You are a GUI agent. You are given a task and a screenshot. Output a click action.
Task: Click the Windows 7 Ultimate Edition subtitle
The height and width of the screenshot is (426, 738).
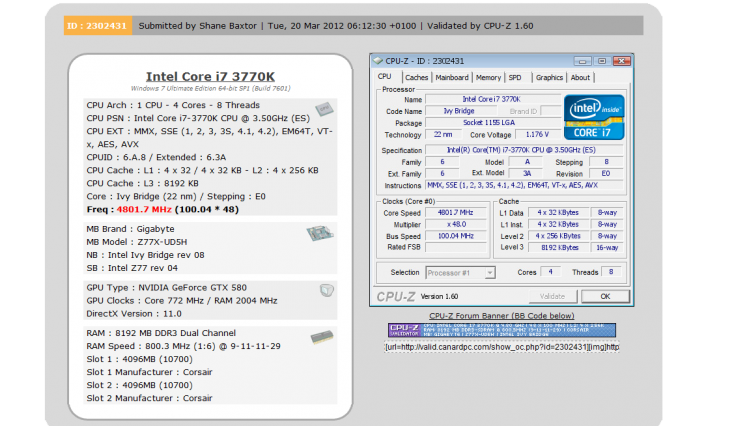pos(210,88)
